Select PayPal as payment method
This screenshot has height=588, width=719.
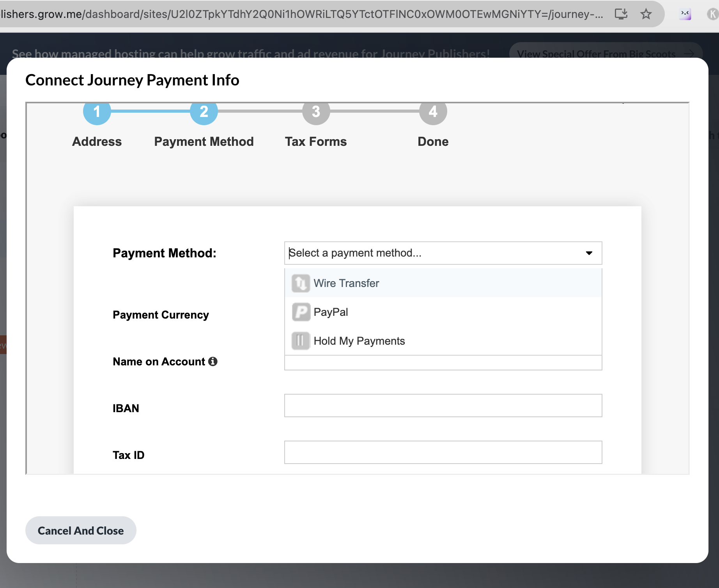point(331,312)
